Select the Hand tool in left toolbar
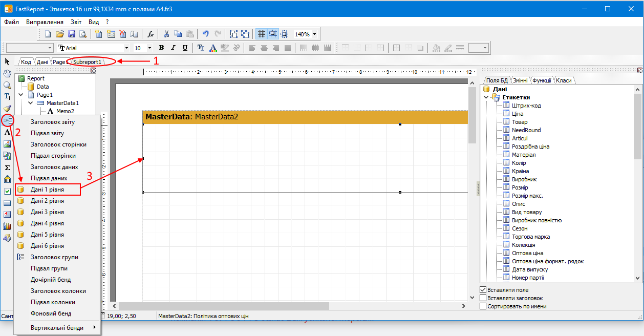644x336 pixels. click(x=7, y=74)
